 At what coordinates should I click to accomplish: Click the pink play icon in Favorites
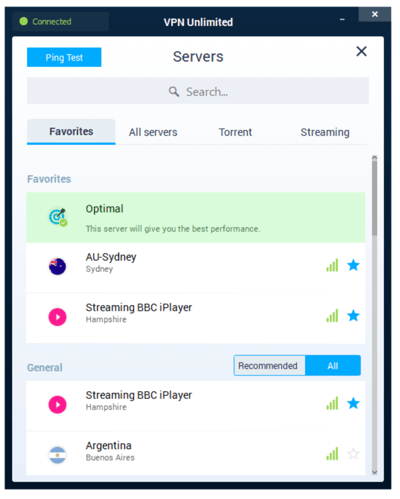click(57, 317)
